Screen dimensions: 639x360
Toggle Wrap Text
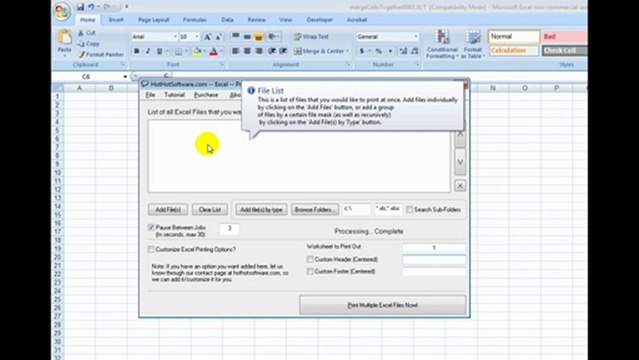pos(311,37)
